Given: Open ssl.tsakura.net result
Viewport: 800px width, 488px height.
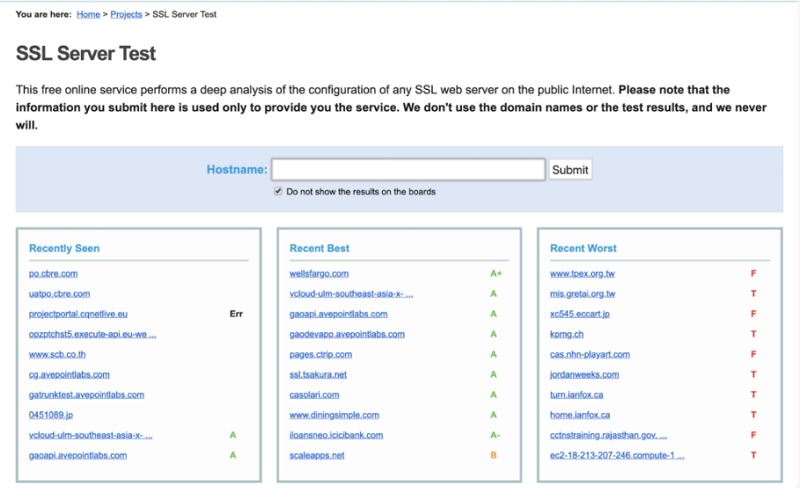Looking at the screenshot, I should pyautogui.click(x=318, y=374).
